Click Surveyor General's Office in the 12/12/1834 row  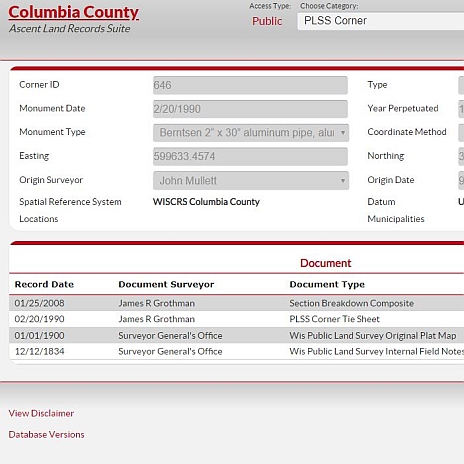(170, 351)
